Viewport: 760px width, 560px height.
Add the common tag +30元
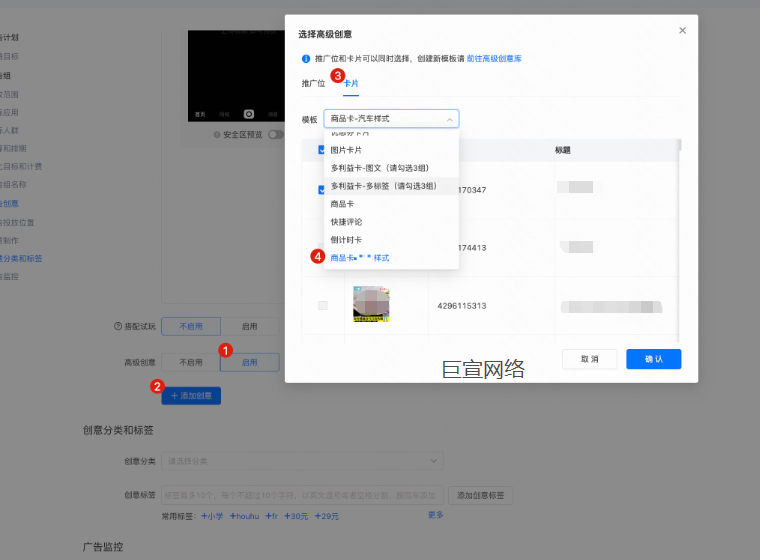pos(296,516)
